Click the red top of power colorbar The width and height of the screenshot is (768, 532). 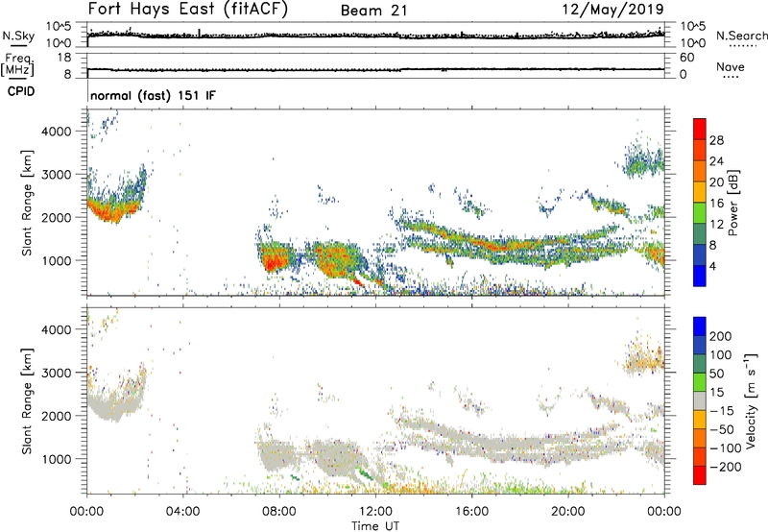pyautogui.click(x=700, y=129)
